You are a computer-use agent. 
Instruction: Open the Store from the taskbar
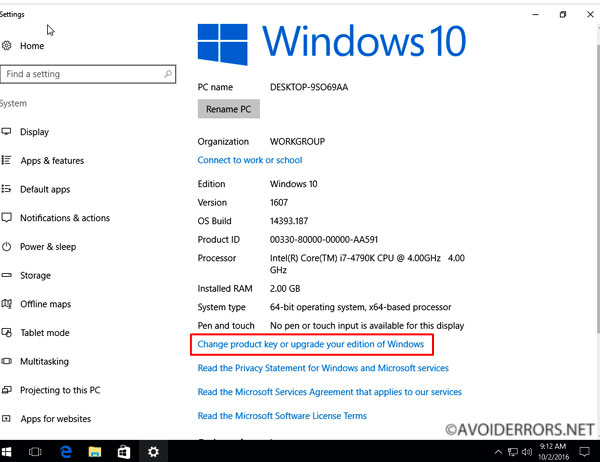coord(124,452)
